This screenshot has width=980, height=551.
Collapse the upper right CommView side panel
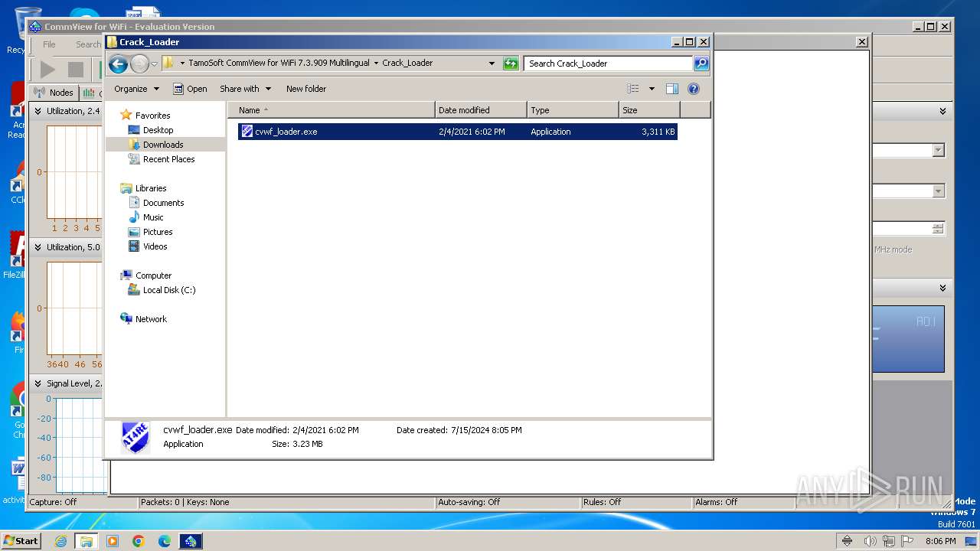click(942, 111)
